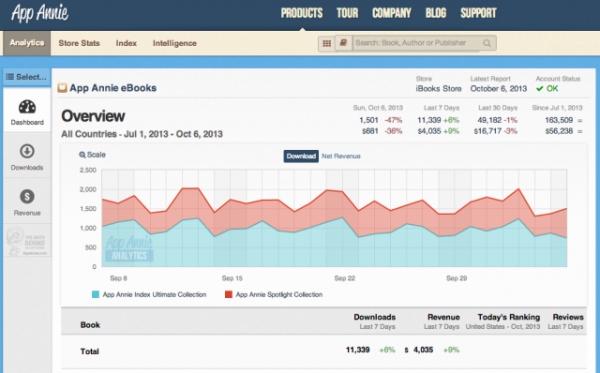Click the App Annie eBooks title

(113, 88)
